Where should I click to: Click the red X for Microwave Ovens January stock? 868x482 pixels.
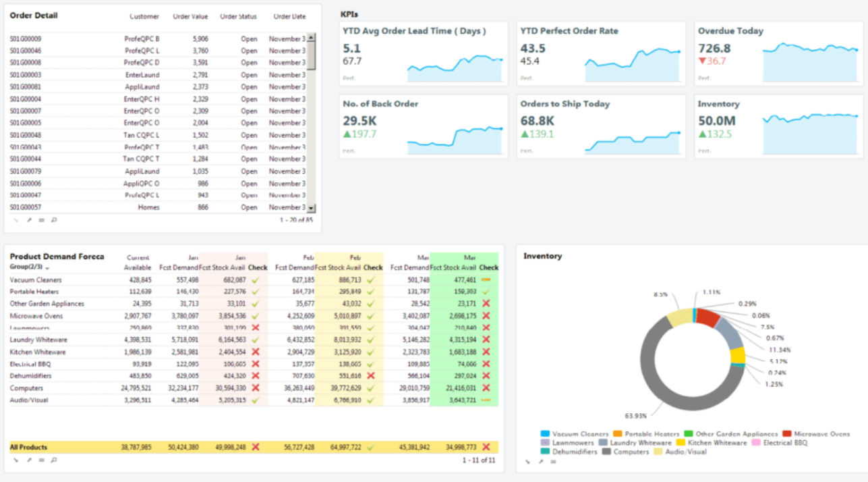[256, 316]
